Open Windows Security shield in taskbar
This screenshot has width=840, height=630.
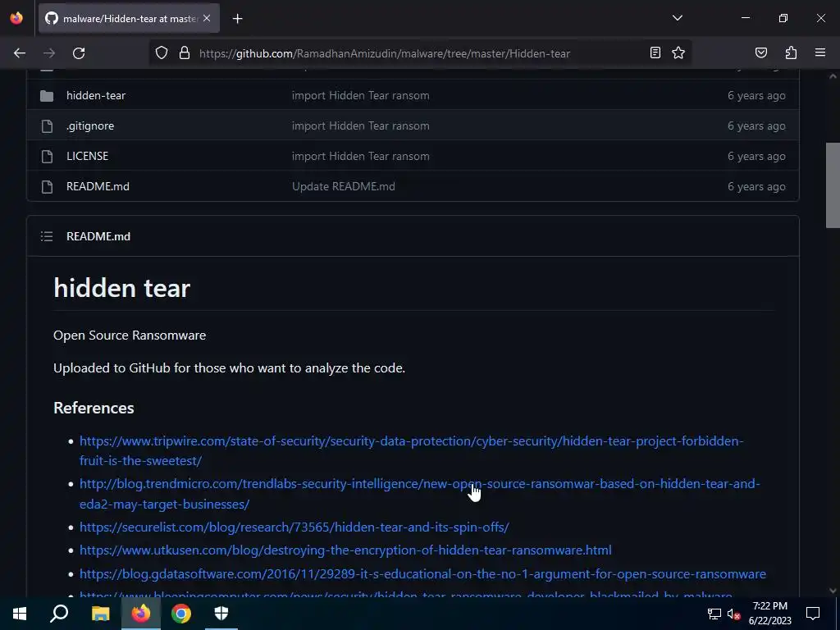click(x=221, y=614)
